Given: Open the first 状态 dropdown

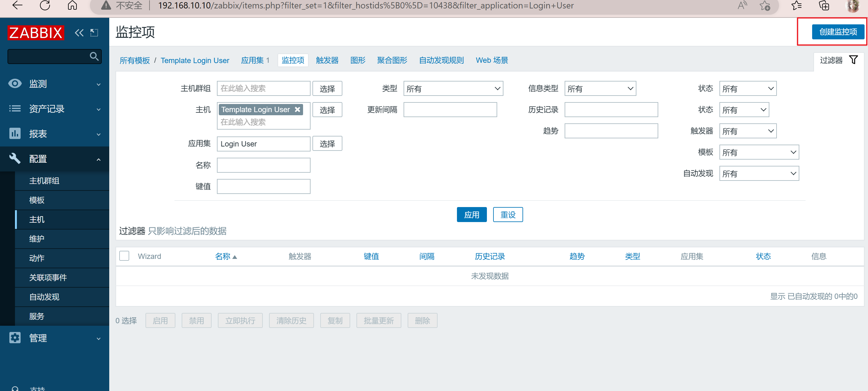Looking at the screenshot, I should (x=748, y=89).
